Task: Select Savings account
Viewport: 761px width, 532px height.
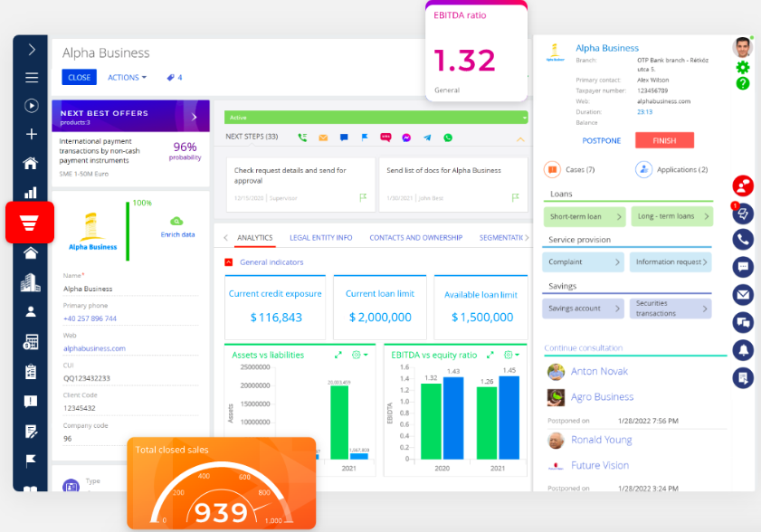Action: [x=583, y=309]
